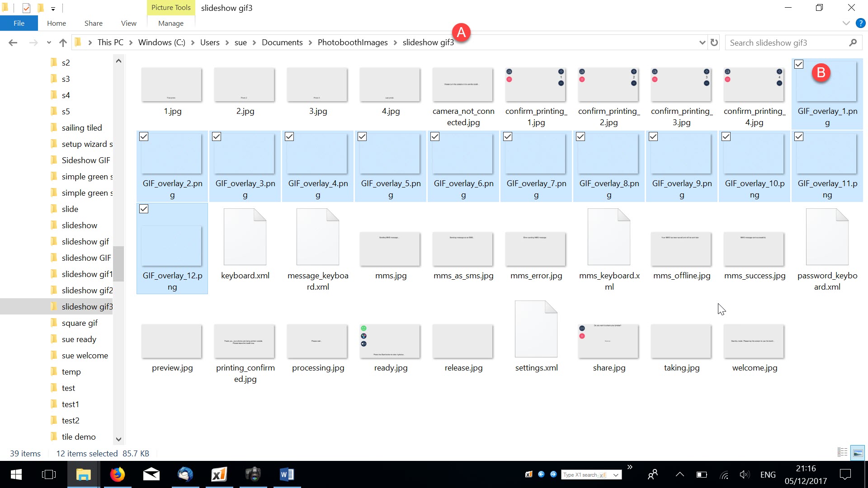Uncheck the GIF_overlay_6.png checkbox
The width and height of the screenshot is (868, 488).
pos(435,136)
